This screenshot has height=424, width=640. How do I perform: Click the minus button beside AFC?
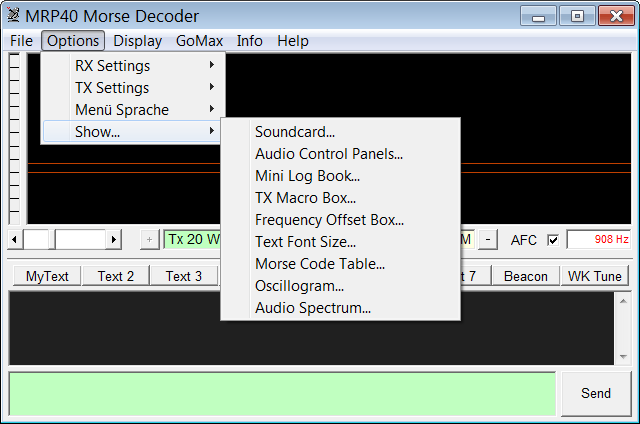(487, 240)
